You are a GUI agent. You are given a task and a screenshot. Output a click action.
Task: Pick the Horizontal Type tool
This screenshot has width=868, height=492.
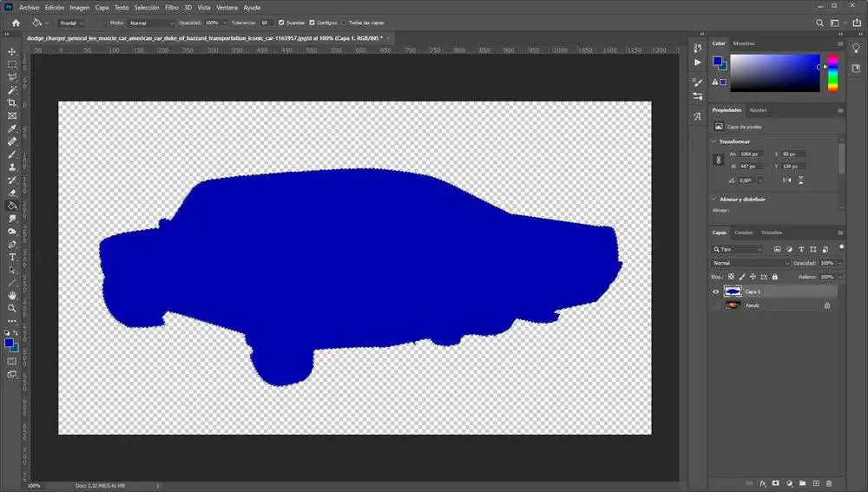click(x=12, y=257)
